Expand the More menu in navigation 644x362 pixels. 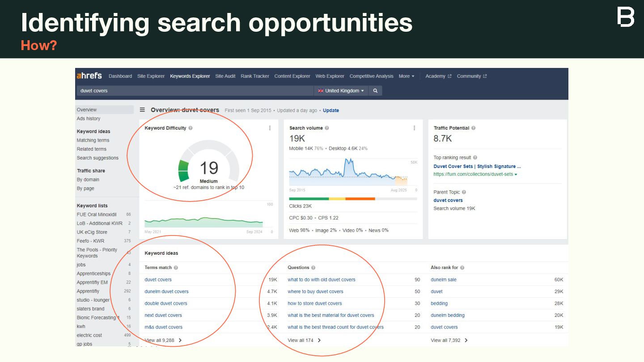407,76
